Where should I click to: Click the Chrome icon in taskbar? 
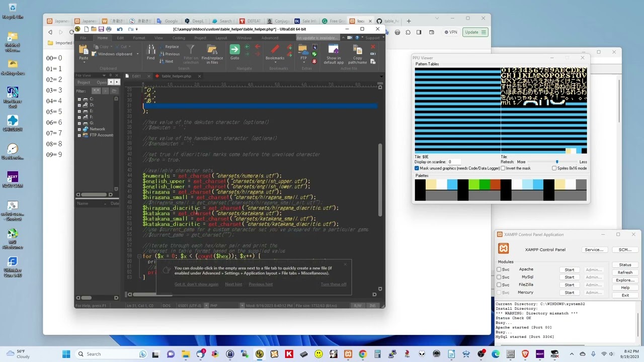click(363, 354)
